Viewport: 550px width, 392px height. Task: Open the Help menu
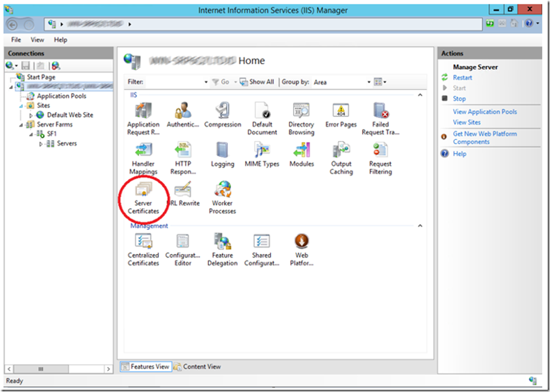tap(60, 39)
